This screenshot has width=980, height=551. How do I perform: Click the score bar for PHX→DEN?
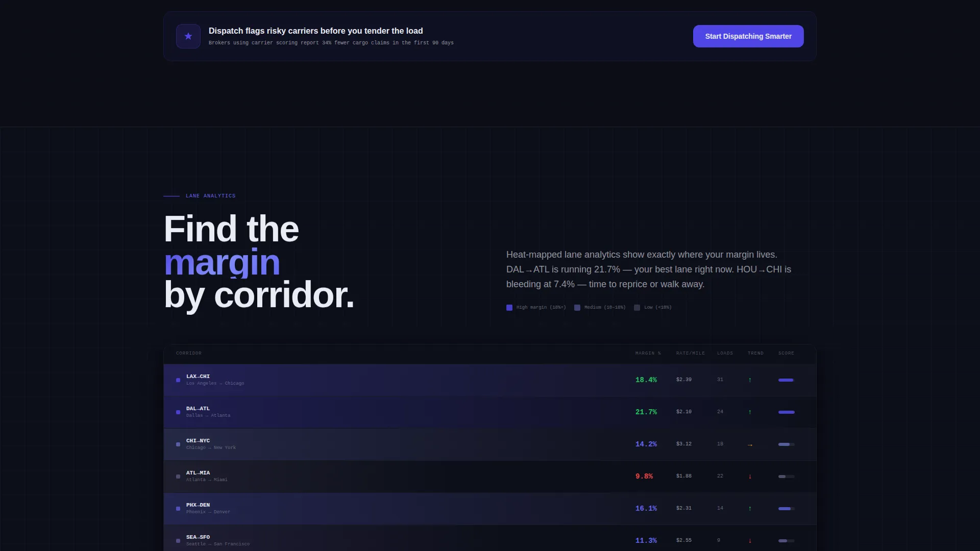tap(787, 509)
